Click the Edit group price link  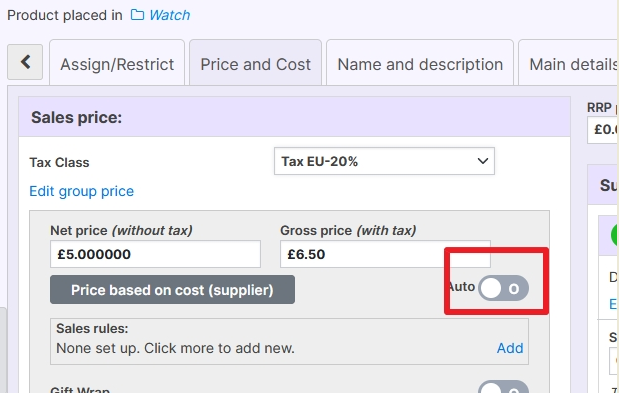click(x=82, y=191)
